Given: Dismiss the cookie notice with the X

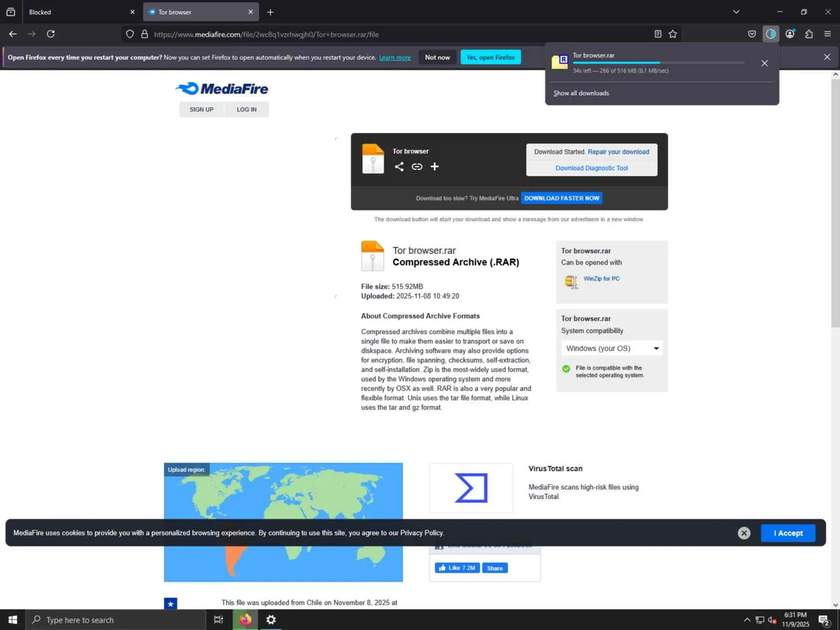Looking at the screenshot, I should pos(744,533).
